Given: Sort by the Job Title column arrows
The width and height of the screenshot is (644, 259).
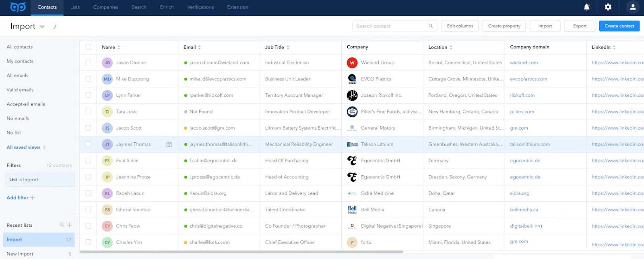Looking at the screenshot, I should pos(288,48).
